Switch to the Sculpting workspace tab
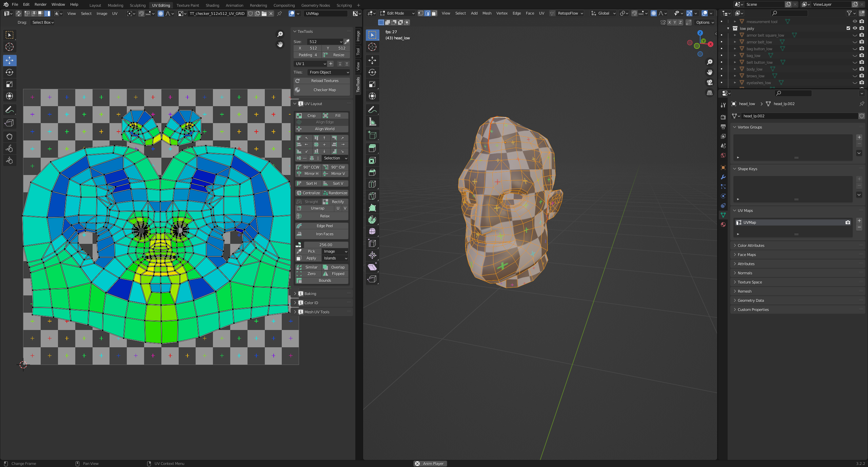This screenshot has height=467, width=868. (138, 5)
